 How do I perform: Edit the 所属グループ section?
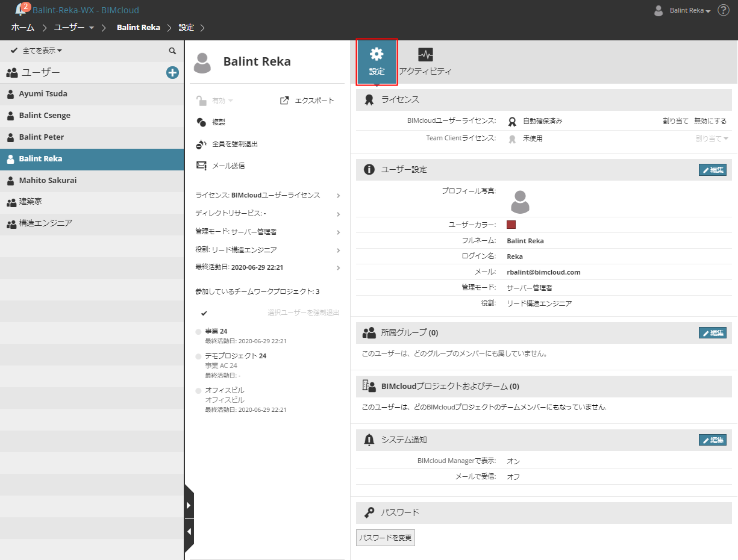click(x=713, y=333)
